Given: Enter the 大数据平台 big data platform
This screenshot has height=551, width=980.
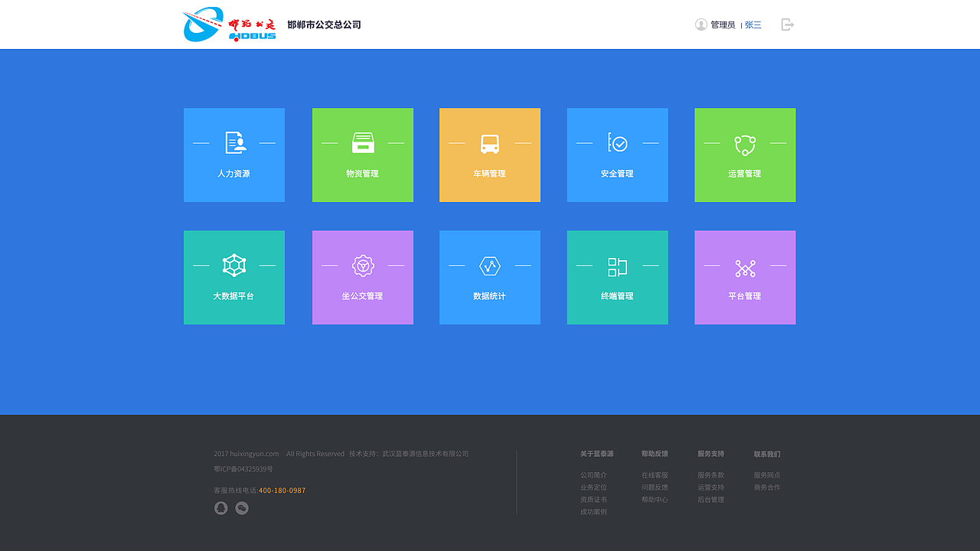Looking at the screenshot, I should click(234, 277).
